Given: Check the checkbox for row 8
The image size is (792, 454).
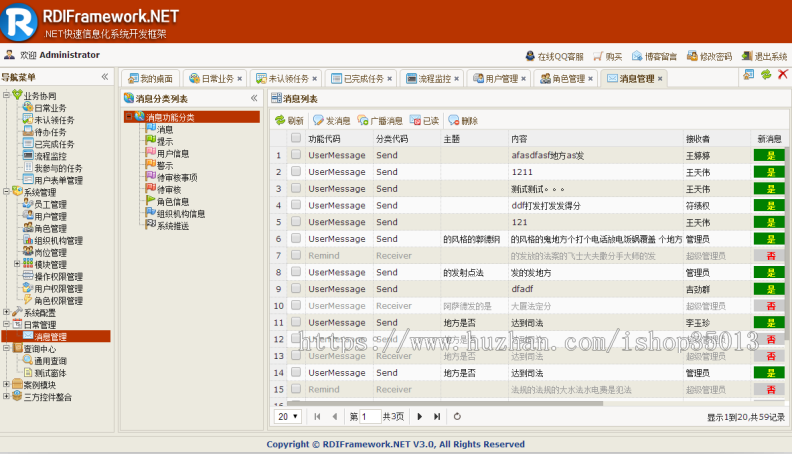Looking at the screenshot, I should point(296,271).
